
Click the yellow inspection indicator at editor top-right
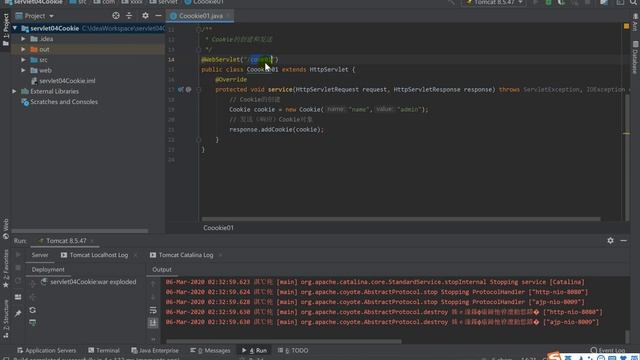click(x=626, y=26)
